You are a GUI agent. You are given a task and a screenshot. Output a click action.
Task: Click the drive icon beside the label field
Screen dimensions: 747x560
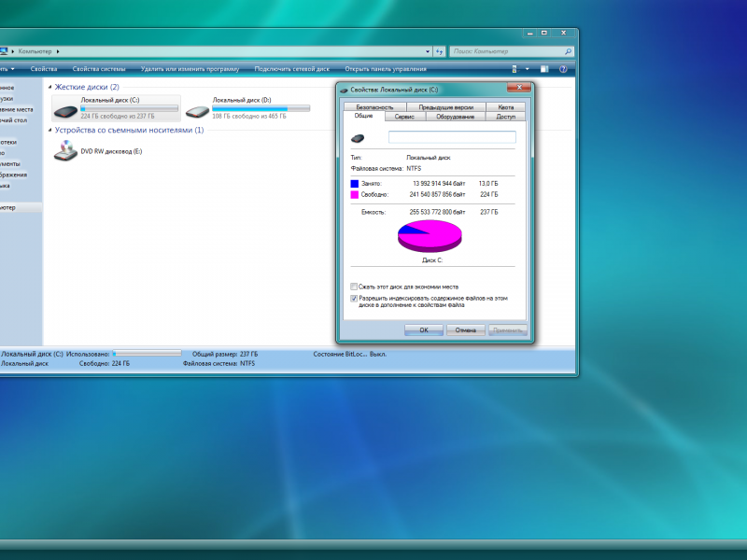tap(358, 138)
